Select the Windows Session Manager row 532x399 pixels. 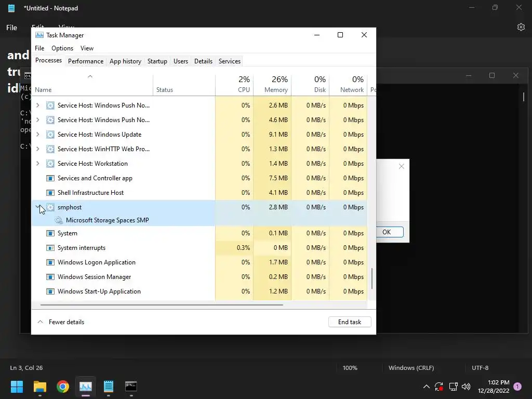coord(199,277)
